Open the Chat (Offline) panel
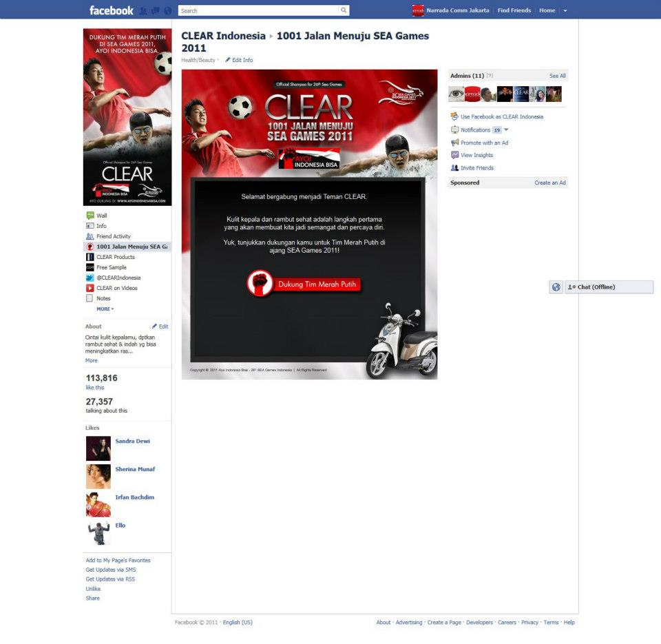The width and height of the screenshot is (661, 644). point(609,287)
